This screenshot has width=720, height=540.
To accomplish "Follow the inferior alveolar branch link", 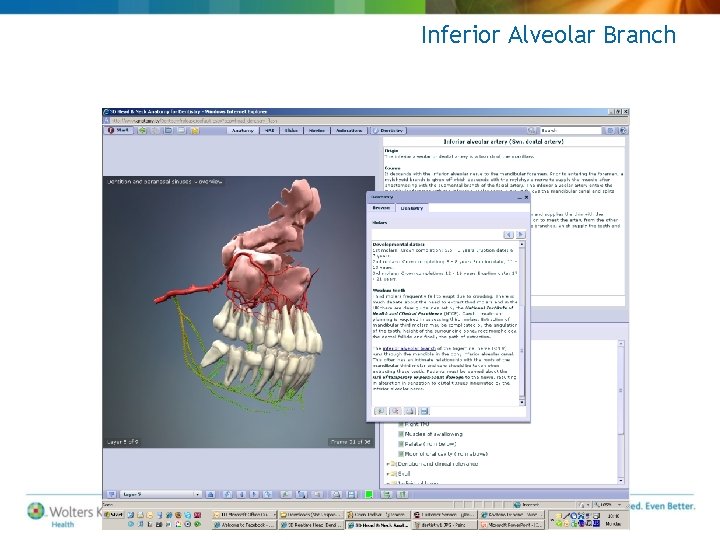I will point(409,349).
